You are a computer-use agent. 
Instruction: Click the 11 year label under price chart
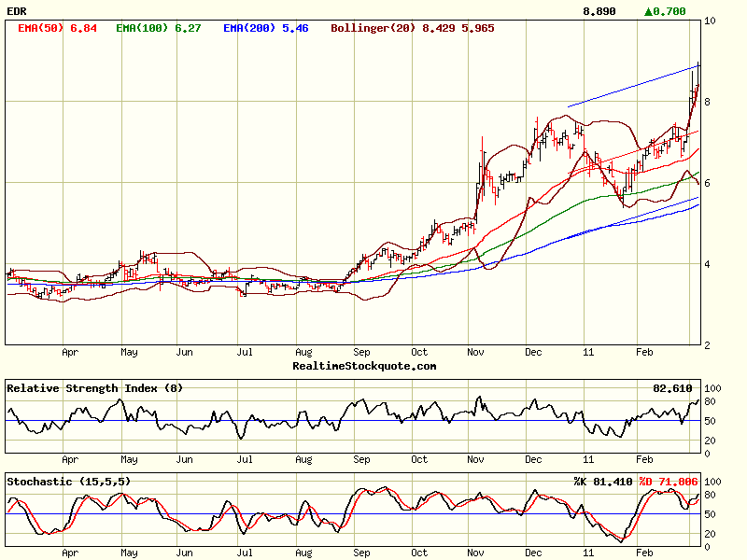click(588, 353)
